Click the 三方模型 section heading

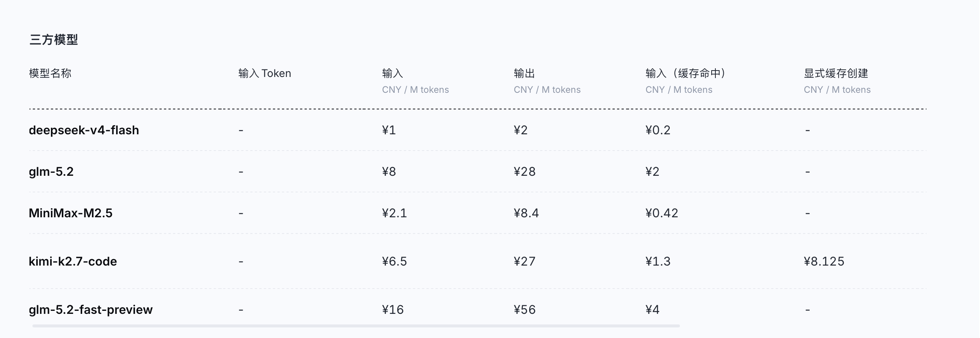[54, 40]
